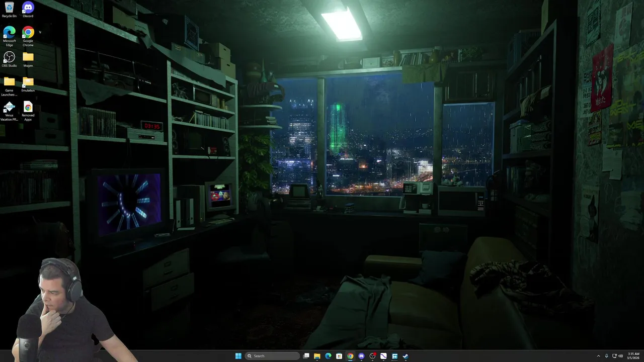
Task: Open network status from system tray
Action: (x=614, y=356)
